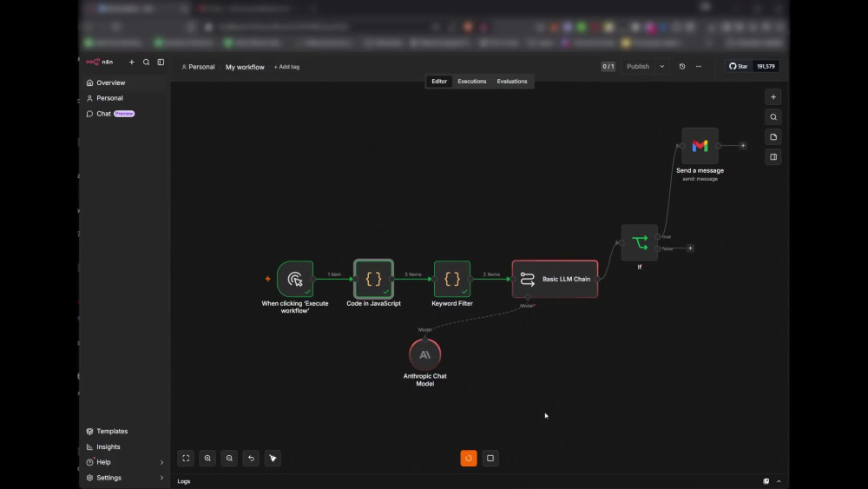The height and width of the screenshot is (489, 868).
Task: Zoom in on the canvas
Action: 207,458
